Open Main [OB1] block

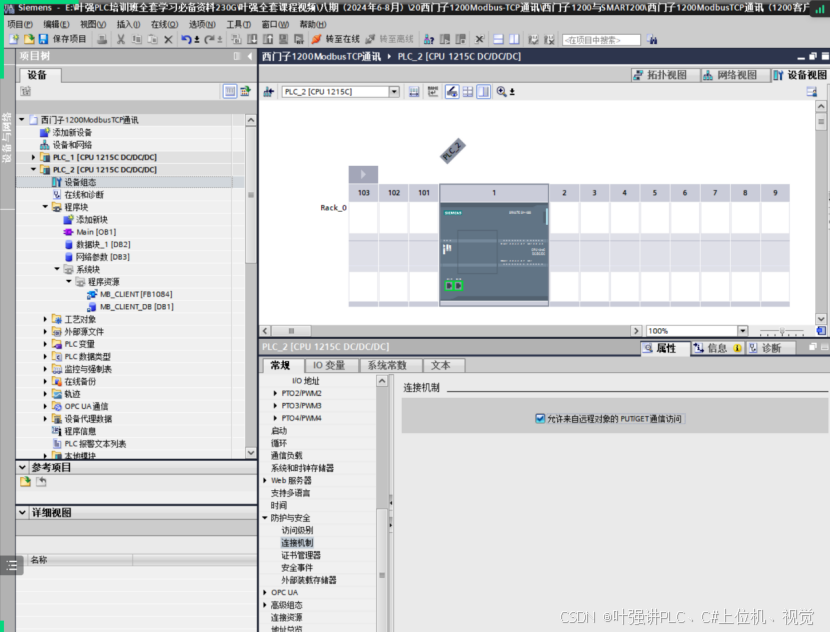coord(90,232)
